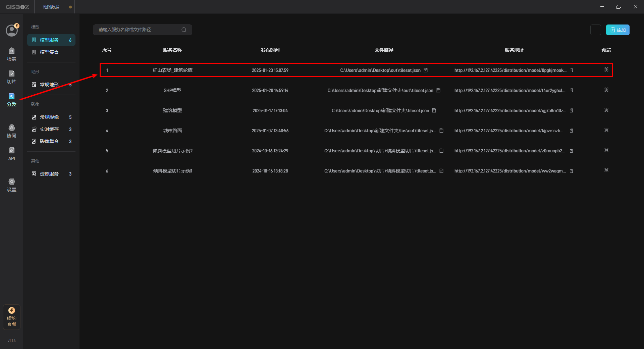This screenshot has height=349, width=644.
Task: Click the v1.1.4 version label
Action: pos(12,341)
